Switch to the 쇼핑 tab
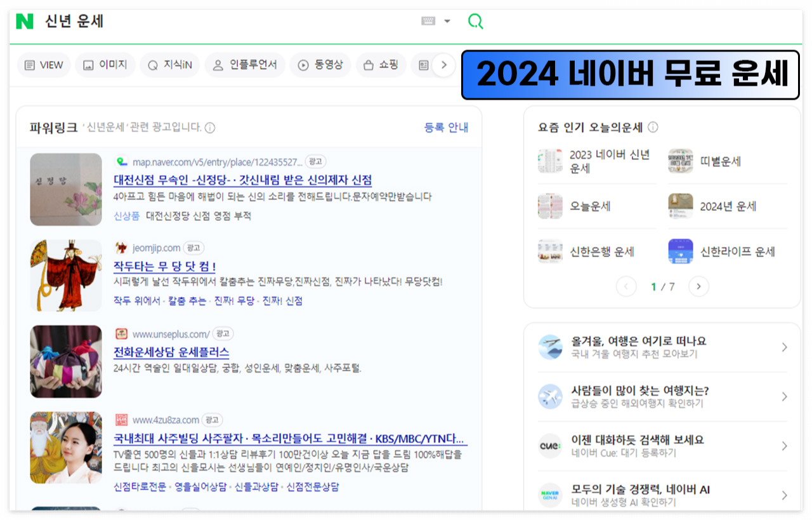 coord(381,65)
